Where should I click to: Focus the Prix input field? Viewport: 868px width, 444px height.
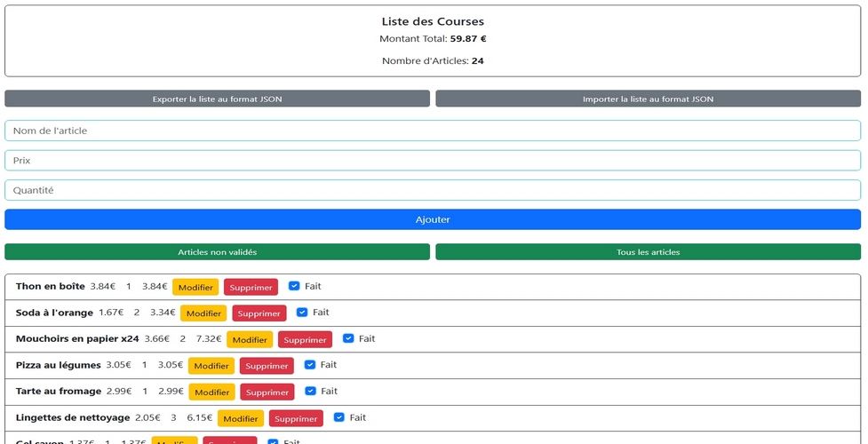click(433, 161)
